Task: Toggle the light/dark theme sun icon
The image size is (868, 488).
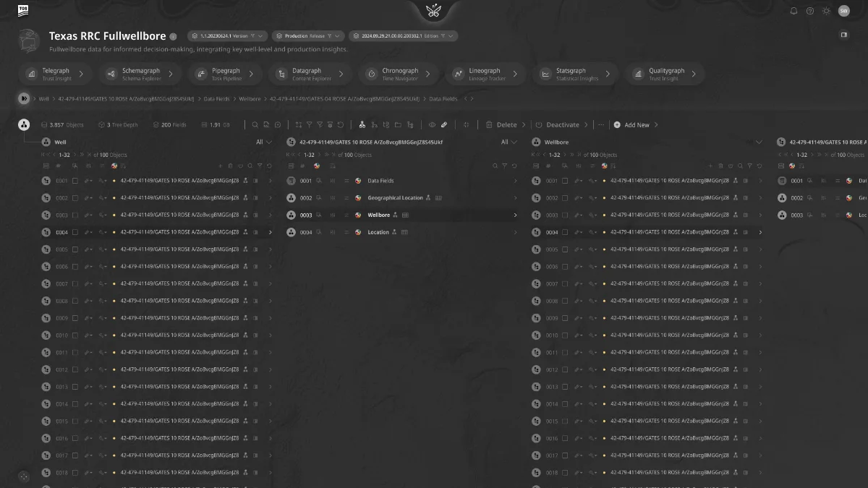Action: (x=827, y=11)
